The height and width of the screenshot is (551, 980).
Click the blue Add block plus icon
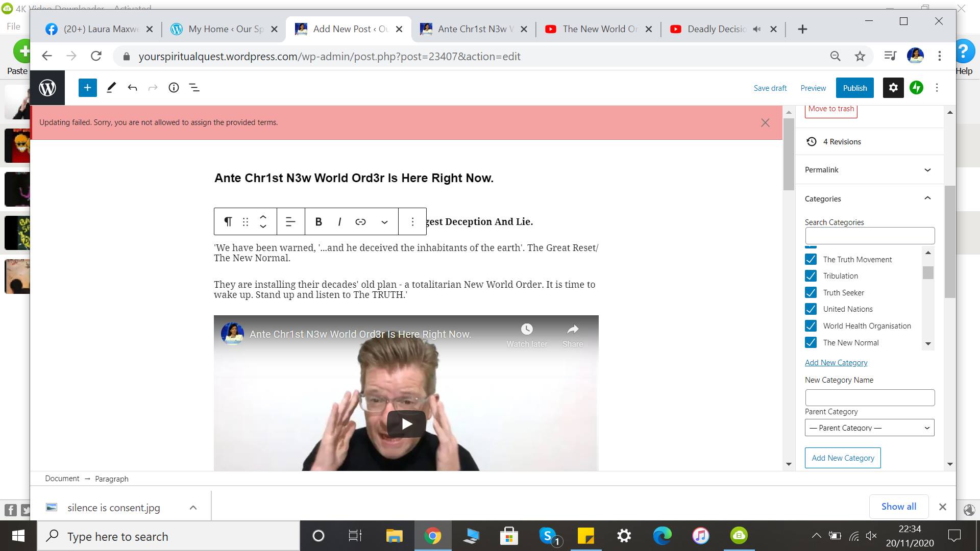click(87, 88)
